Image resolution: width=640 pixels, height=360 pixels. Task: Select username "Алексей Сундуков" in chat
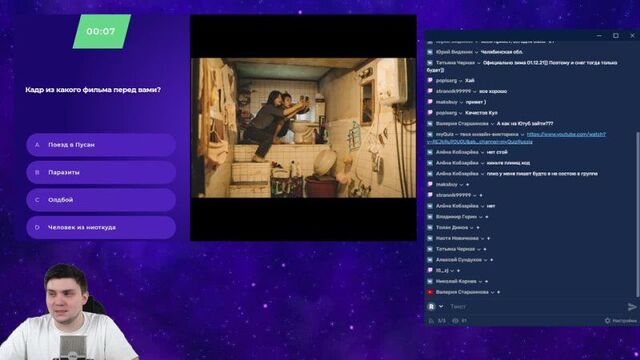459,260
